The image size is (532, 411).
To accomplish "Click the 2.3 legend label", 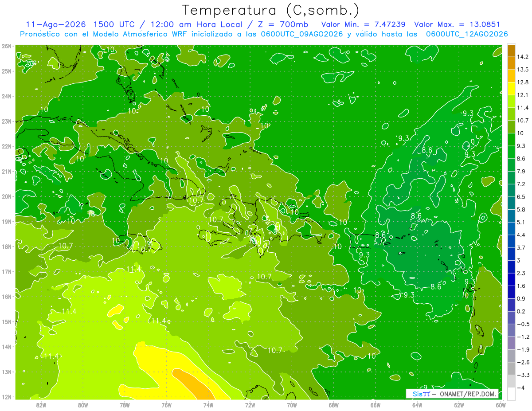I will click(x=522, y=273).
